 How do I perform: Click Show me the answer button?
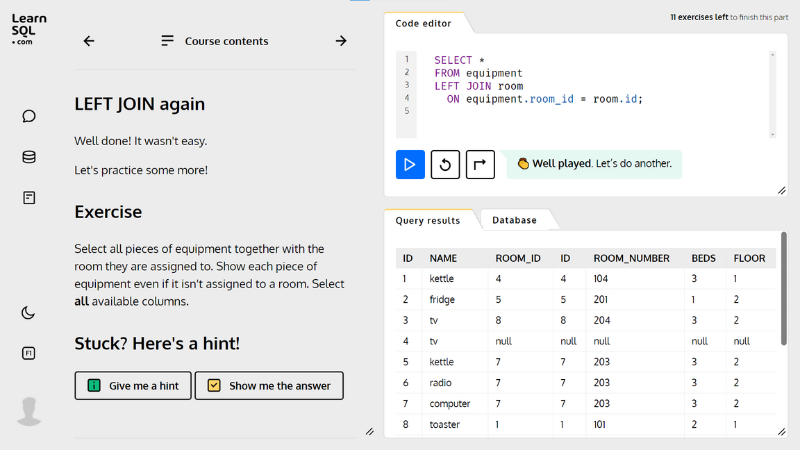coord(269,386)
